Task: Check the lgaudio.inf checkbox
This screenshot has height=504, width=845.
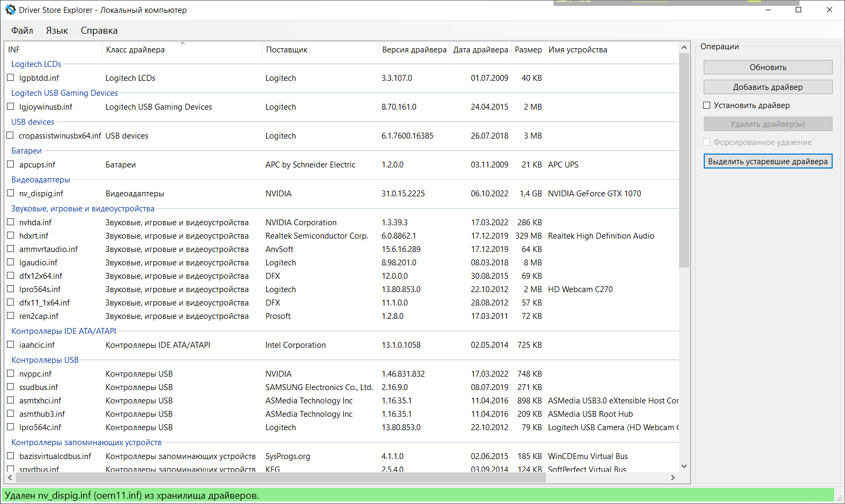Action: click(11, 262)
